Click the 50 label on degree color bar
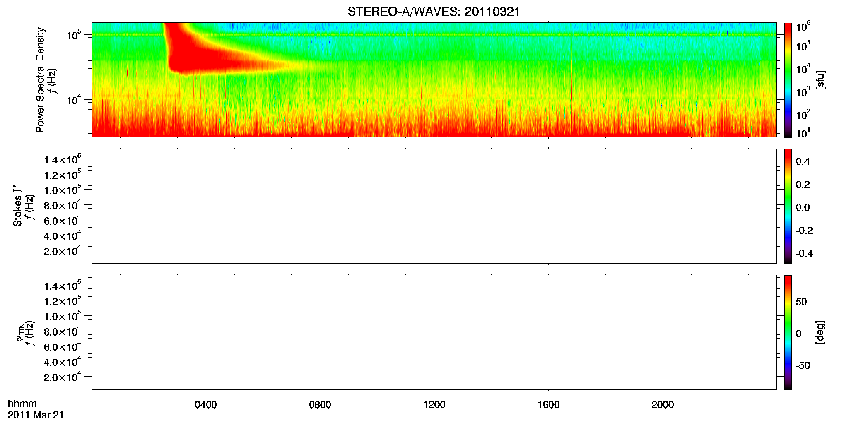The image size is (868, 447). click(x=801, y=302)
